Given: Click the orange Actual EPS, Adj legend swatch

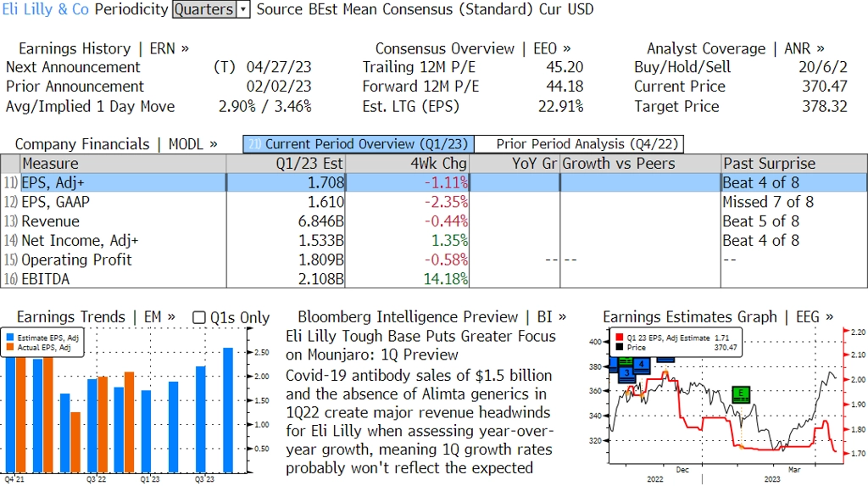Looking at the screenshot, I should pos(10,348).
